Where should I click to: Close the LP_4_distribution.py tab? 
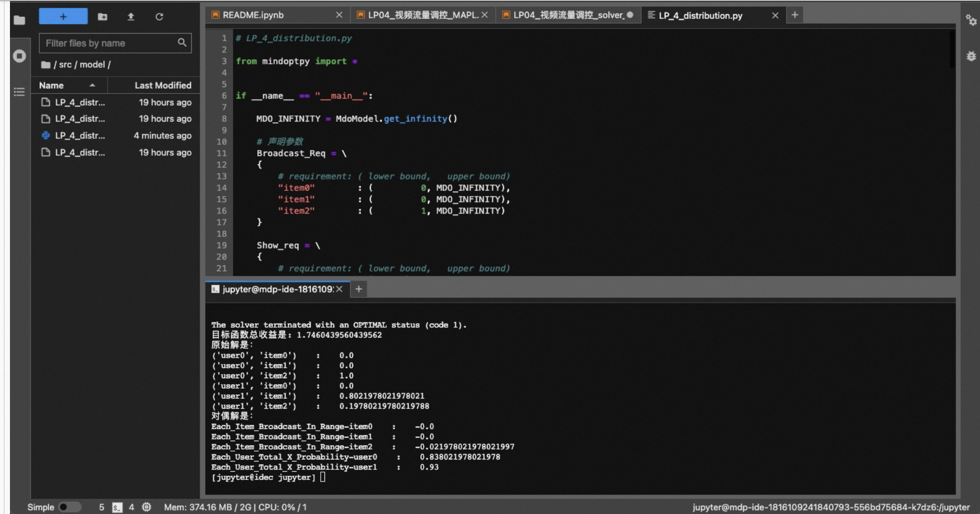[775, 15]
